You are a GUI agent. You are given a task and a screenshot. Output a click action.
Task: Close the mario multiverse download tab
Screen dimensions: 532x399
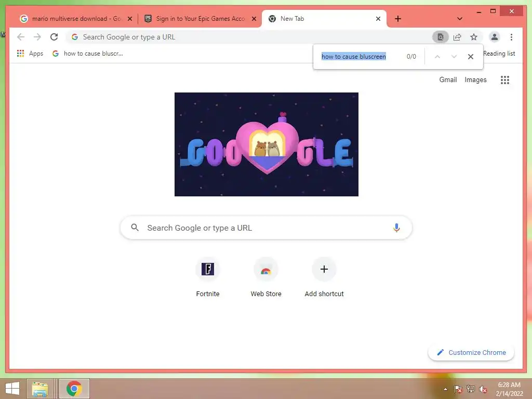pos(129,19)
